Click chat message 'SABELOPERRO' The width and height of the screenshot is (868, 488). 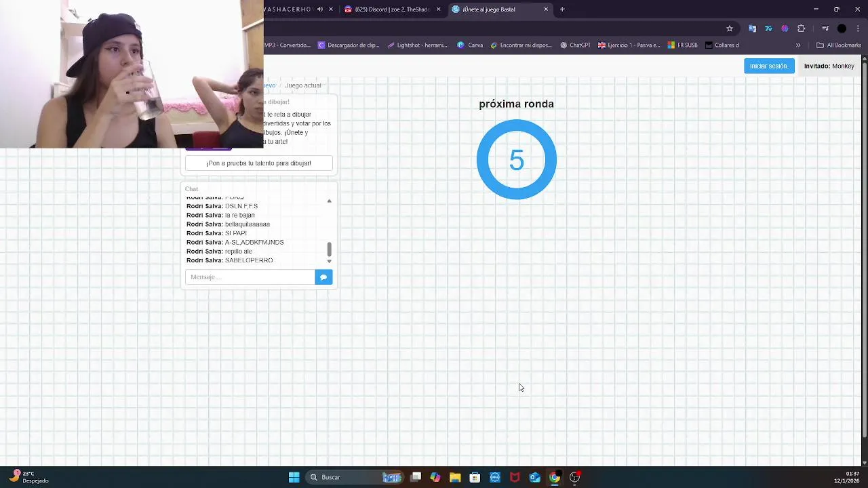click(x=249, y=260)
